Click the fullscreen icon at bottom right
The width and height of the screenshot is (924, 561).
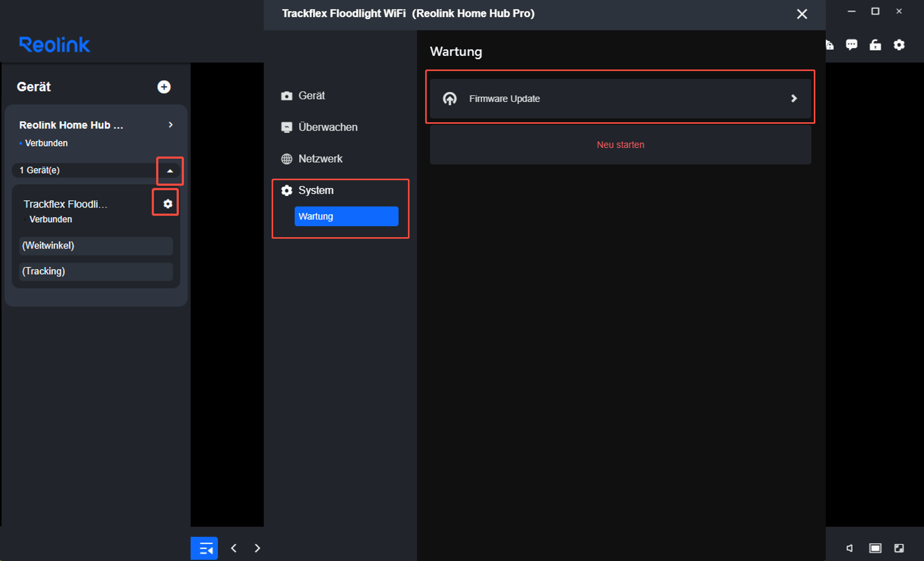point(899,548)
